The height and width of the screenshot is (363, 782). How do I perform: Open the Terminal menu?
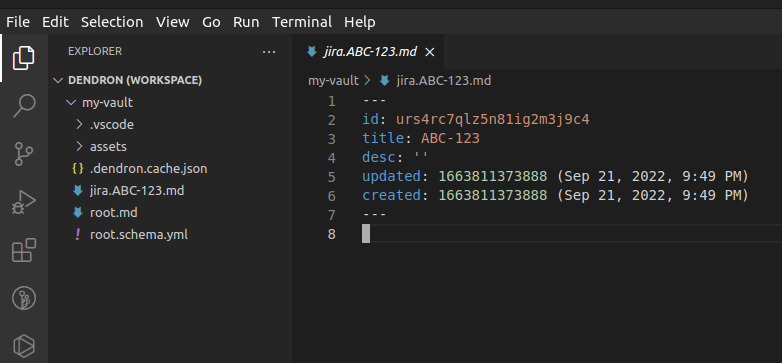click(x=302, y=22)
